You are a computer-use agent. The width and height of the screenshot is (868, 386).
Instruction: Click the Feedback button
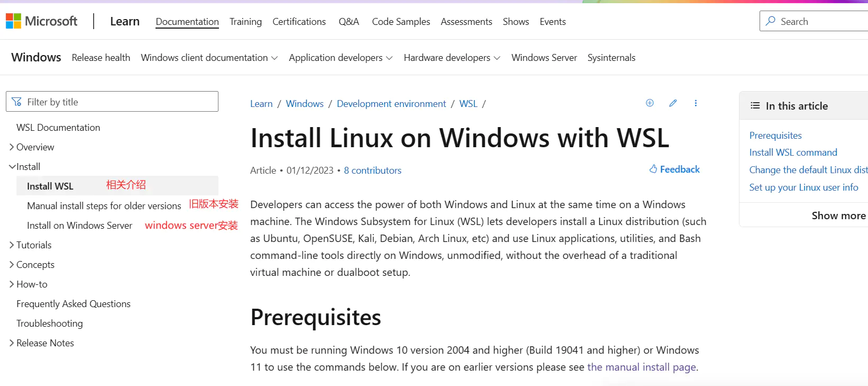[674, 169]
